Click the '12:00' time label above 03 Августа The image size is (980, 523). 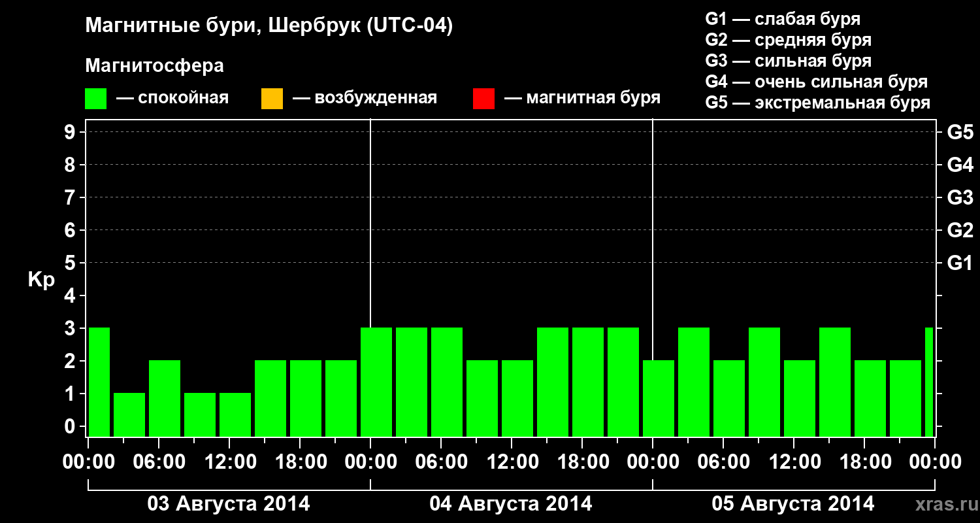[230, 462]
